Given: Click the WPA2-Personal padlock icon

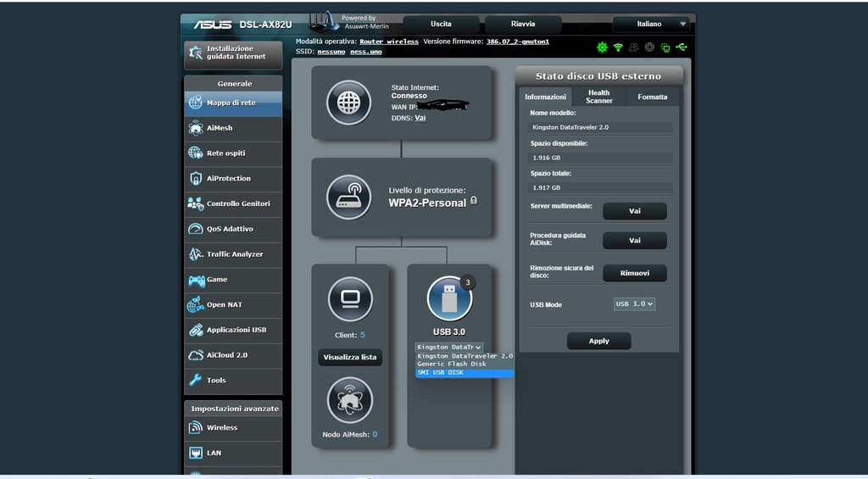Looking at the screenshot, I should (474, 200).
